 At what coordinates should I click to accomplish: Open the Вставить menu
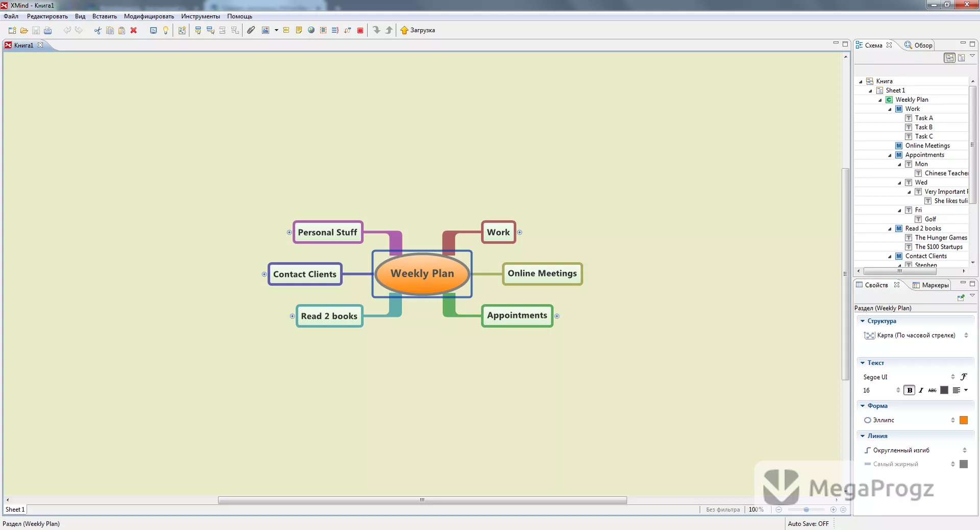coord(105,16)
